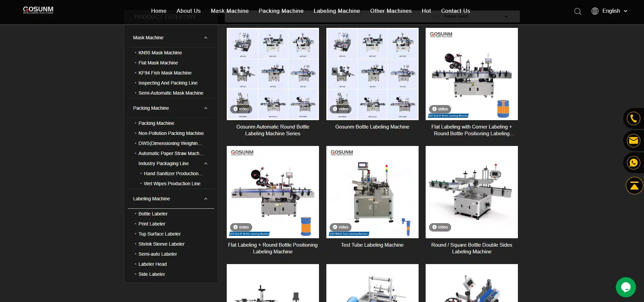
Task: Open English language dropdown
Action: [615, 11]
